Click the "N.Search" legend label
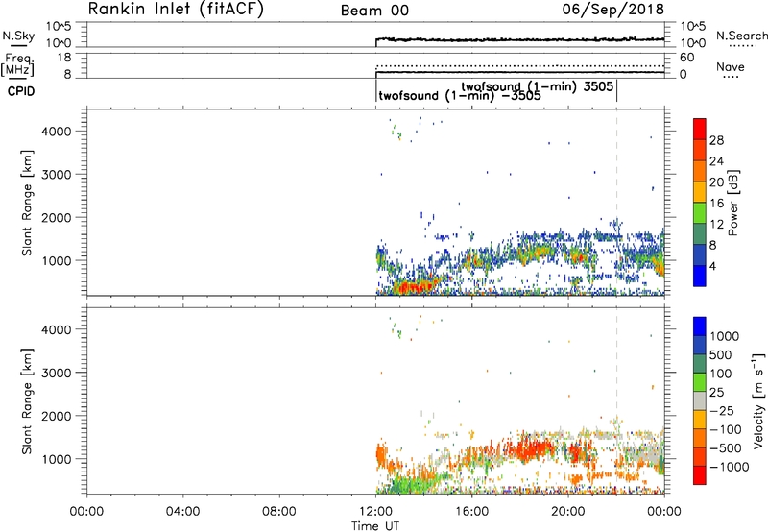This screenshot has height=532, width=768. point(741,36)
